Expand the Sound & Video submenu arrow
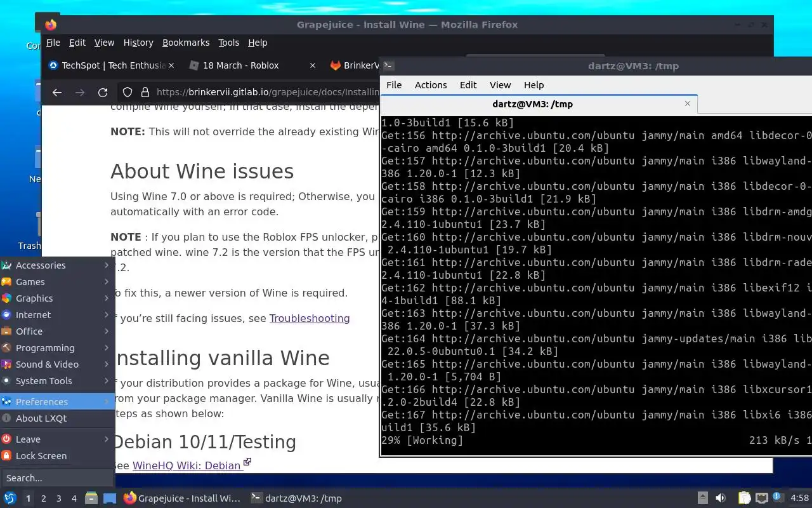Screen dimensions: 812x508 pos(107,364)
